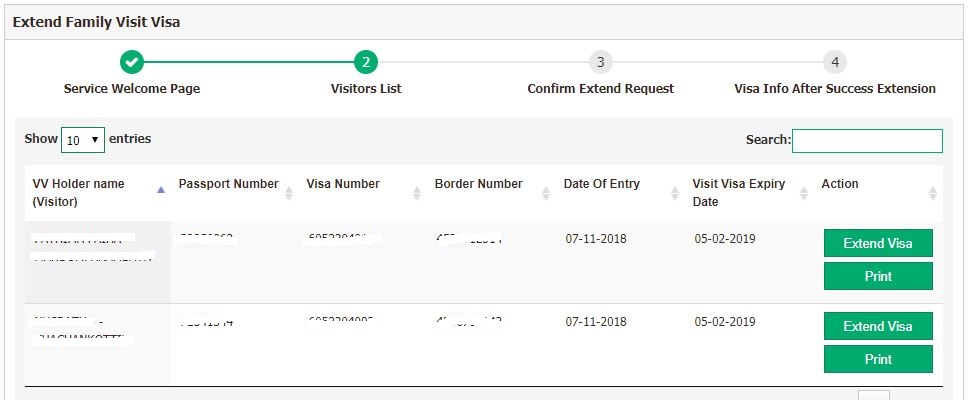Click the completed checkmark step icon

click(x=132, y=62)
